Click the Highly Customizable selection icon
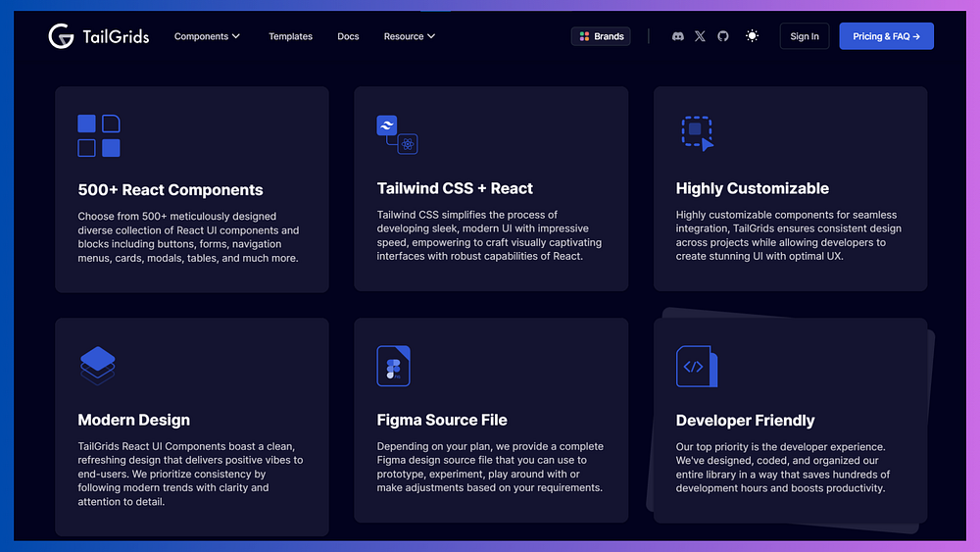Viewport: 980px width, 552px height. point(698,133)
